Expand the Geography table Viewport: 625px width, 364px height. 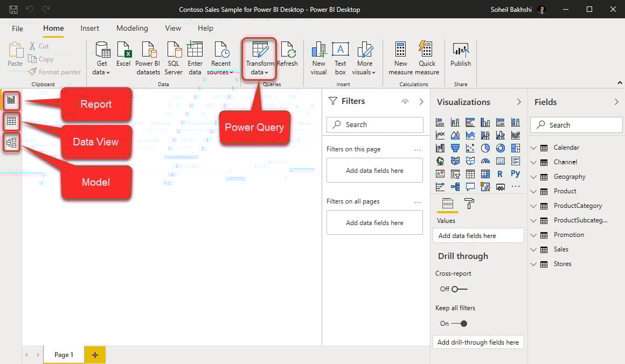tap(533, 177)
